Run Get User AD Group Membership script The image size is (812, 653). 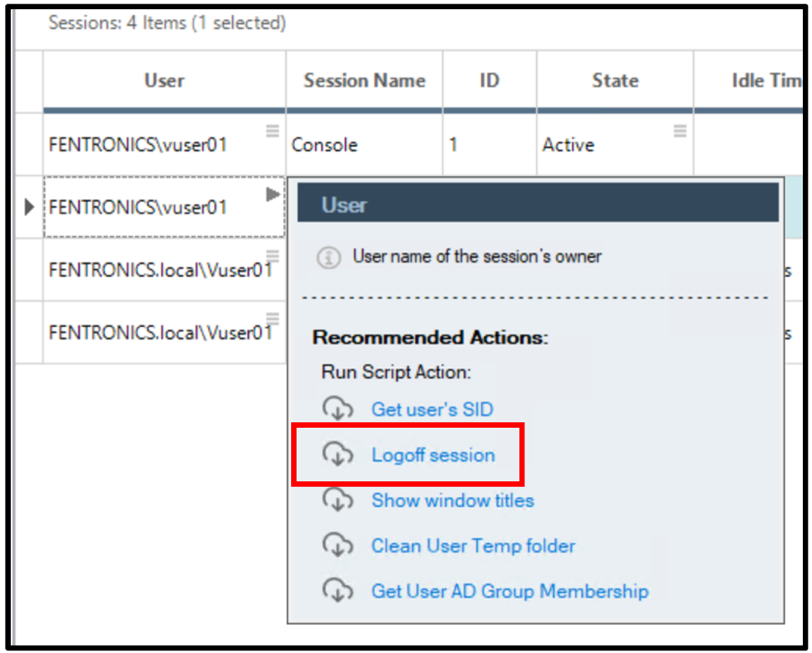(x=510, y=591)
